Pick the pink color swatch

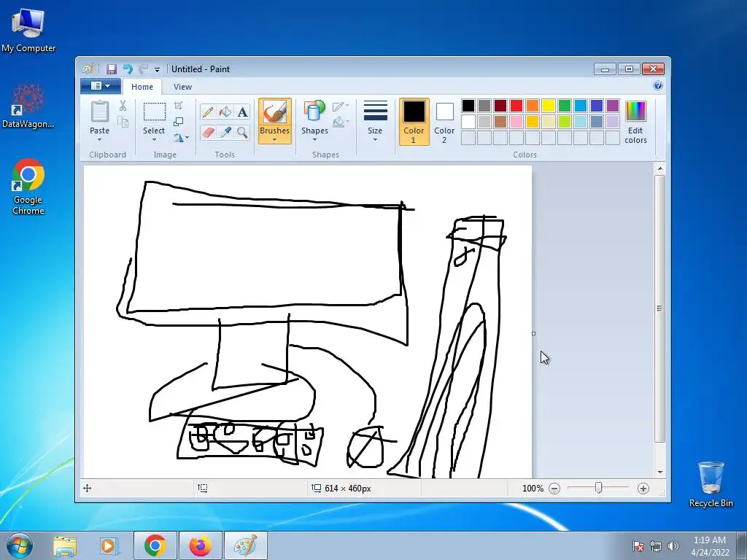click(x=516, y=122)
